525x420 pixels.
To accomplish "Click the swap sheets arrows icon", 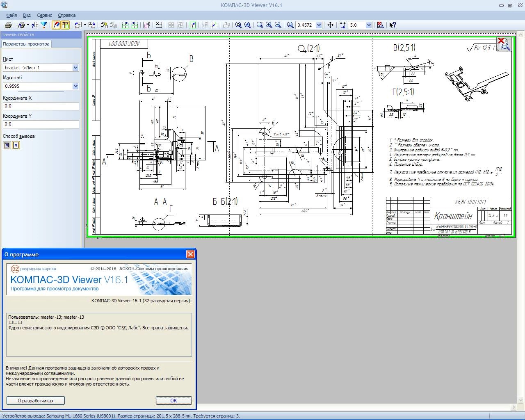I will [92, 25].
